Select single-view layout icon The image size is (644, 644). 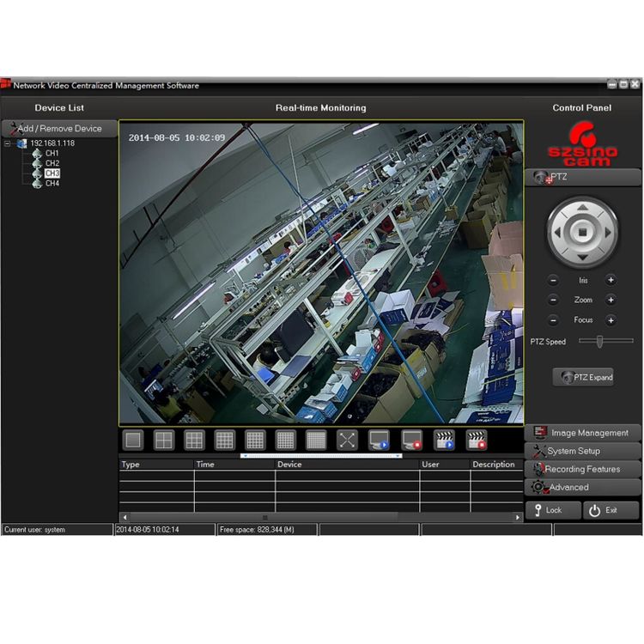click(133, 440)
